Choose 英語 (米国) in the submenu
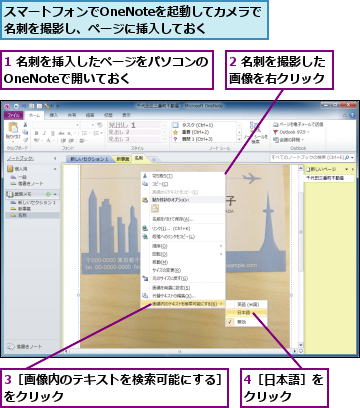 pos(246,304)
